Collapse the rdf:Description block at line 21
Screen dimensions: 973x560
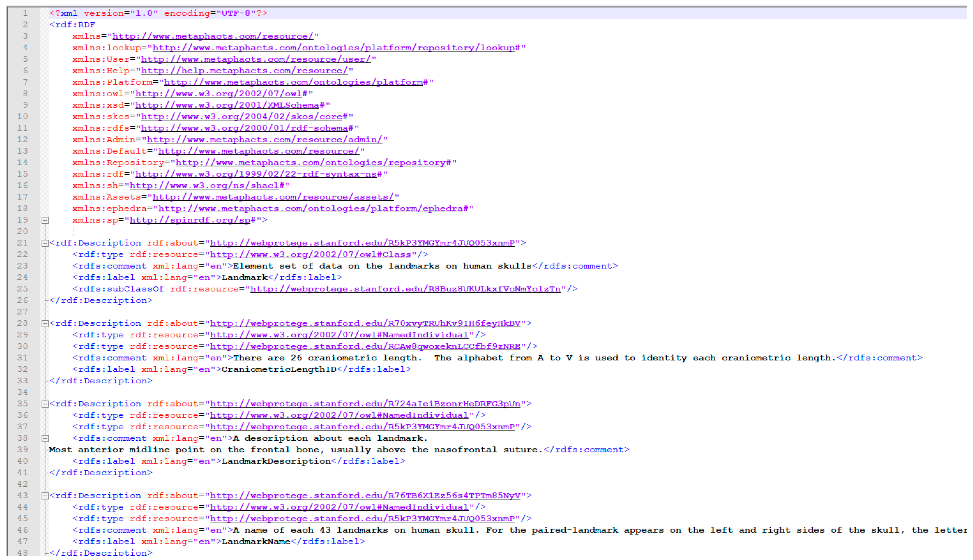click(45, 243)
